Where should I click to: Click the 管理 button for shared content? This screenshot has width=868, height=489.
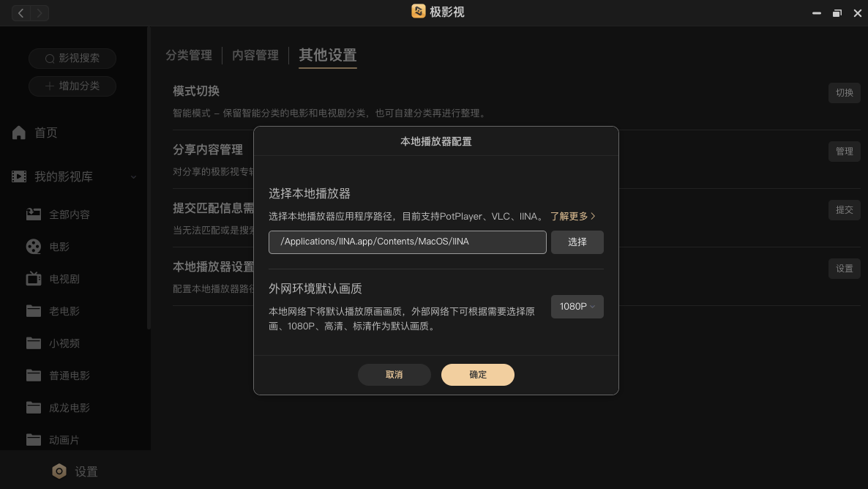click(844, 152)
